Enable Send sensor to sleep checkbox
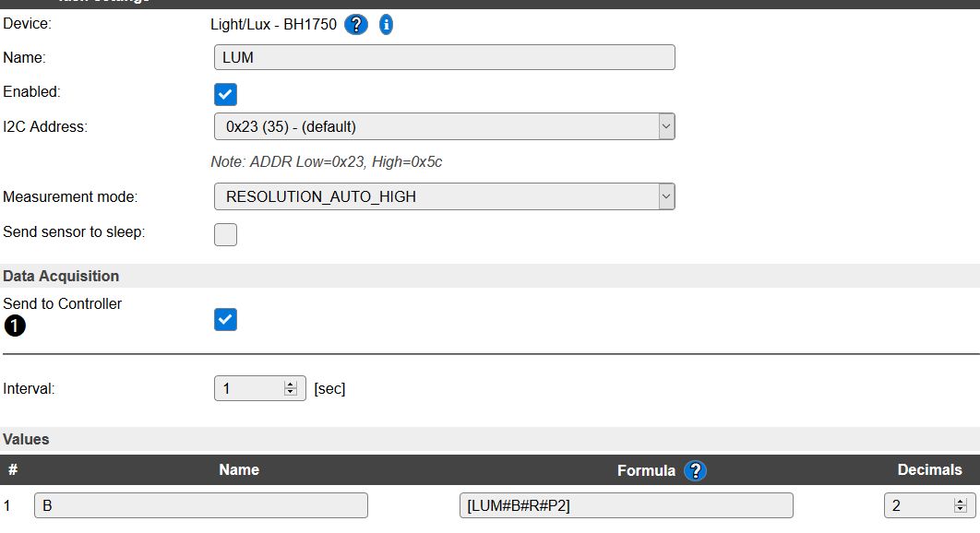 coord(226,234)
